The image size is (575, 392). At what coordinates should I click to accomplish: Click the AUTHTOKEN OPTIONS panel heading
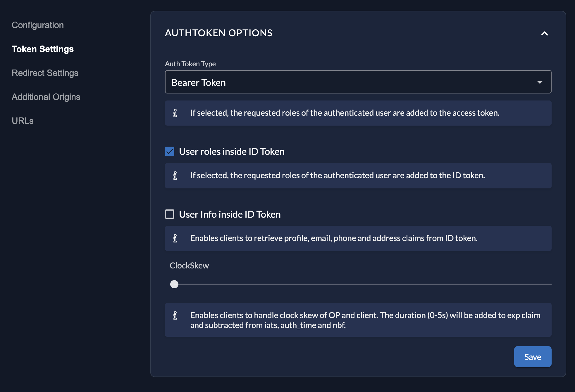pyautogui.click(x=218, y=33)
